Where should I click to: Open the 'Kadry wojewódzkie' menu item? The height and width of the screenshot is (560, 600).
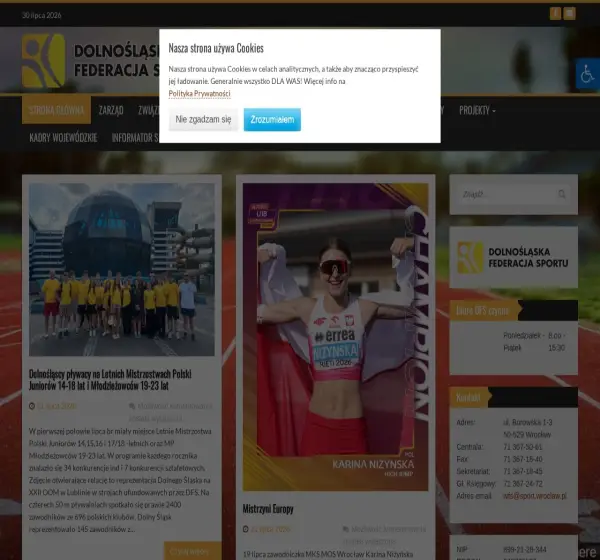tap(63, 137)
